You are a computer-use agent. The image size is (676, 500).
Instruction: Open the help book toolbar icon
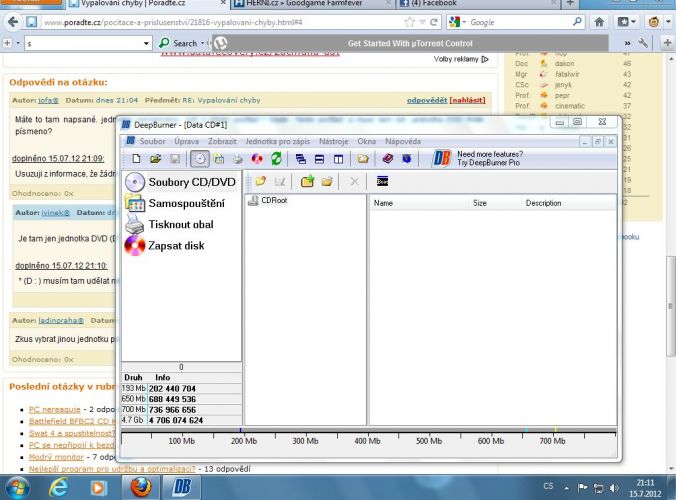(x=388, y=159)
